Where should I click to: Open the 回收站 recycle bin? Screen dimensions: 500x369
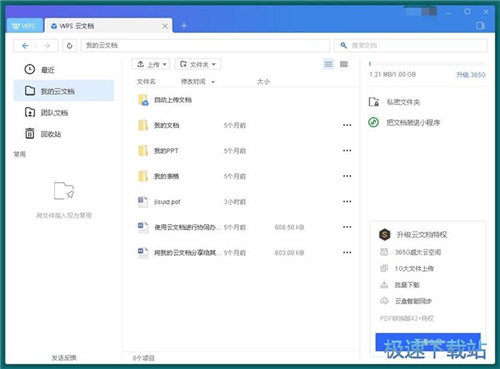click(43, 134)
